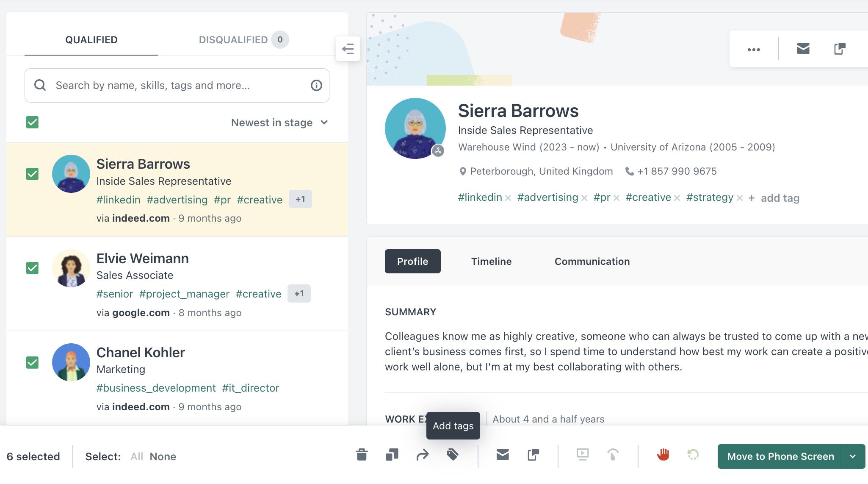
Task: Expand the Move to Phone Screen arrow
Action: point(853,456)
